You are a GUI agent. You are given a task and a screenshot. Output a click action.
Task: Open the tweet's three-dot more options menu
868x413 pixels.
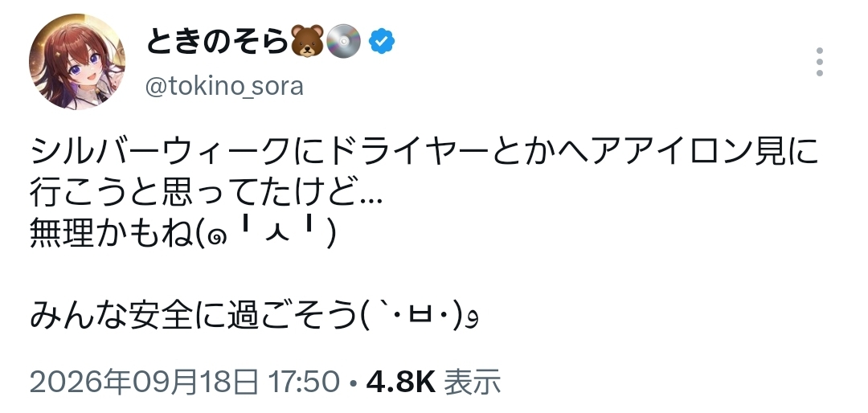(819, 62)
